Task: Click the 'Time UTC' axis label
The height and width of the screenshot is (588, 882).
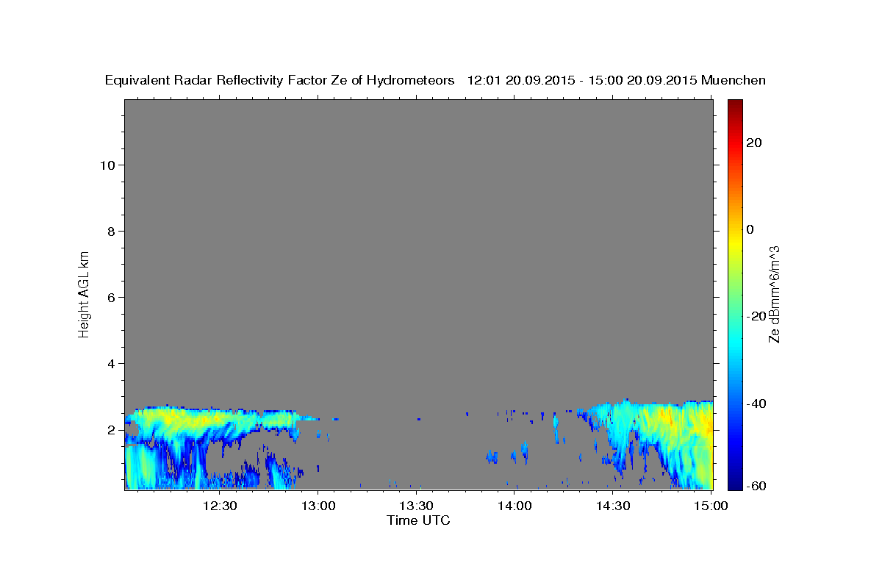Action: pos(418,520)
